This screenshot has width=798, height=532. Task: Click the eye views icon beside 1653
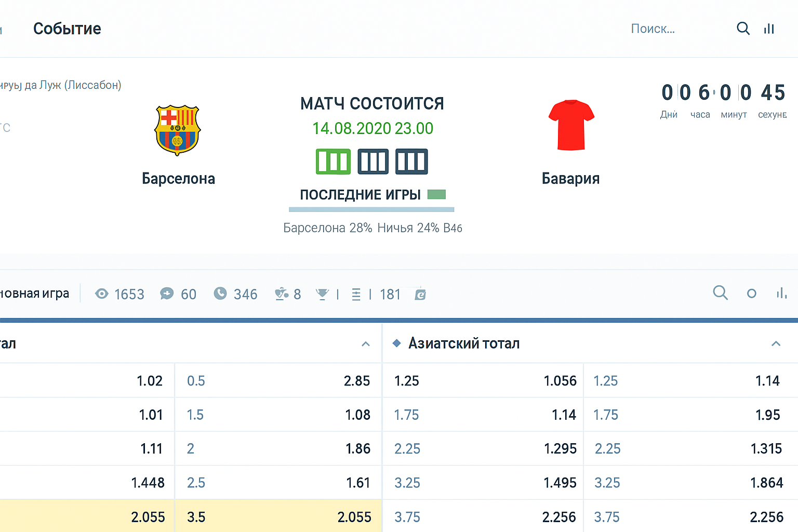point(102,294)
